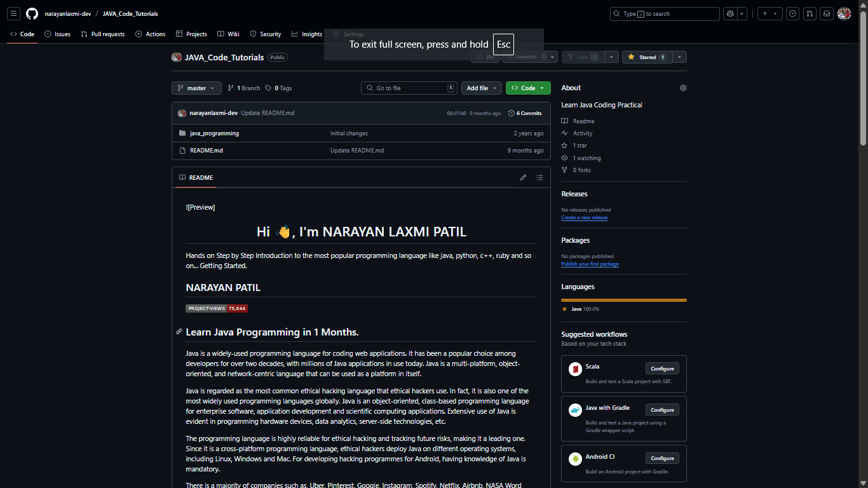Expand the green Code dropdown button
This screenshot has height=488, width=868.
click(528, 88)
